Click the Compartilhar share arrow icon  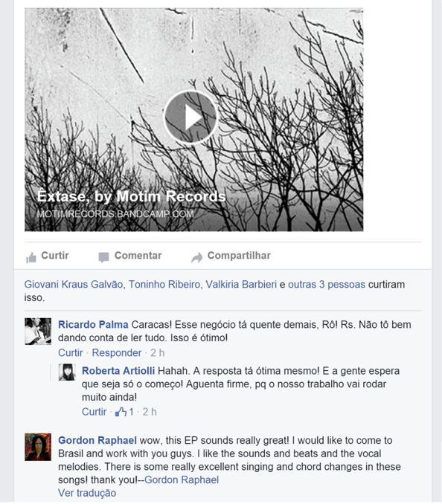(197, 257)
